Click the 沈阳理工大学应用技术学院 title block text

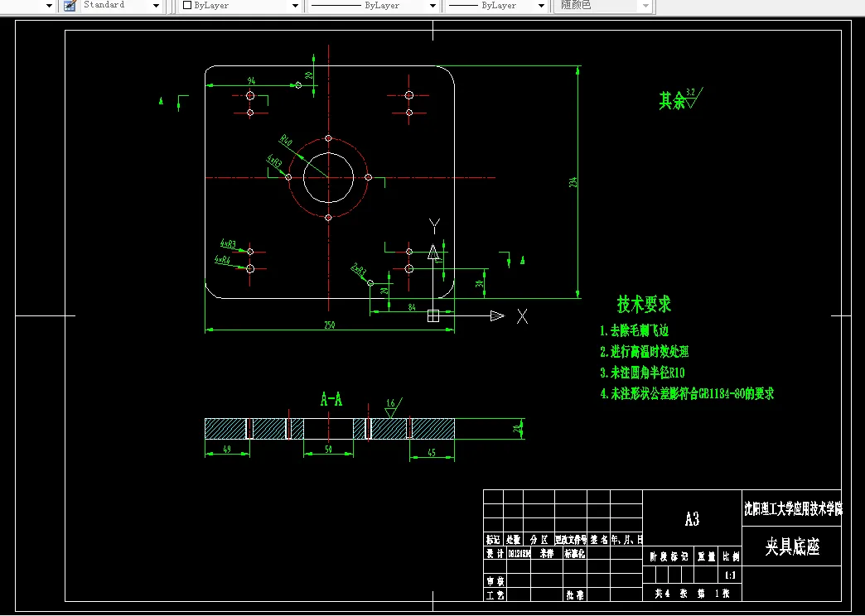click(793, 509)
